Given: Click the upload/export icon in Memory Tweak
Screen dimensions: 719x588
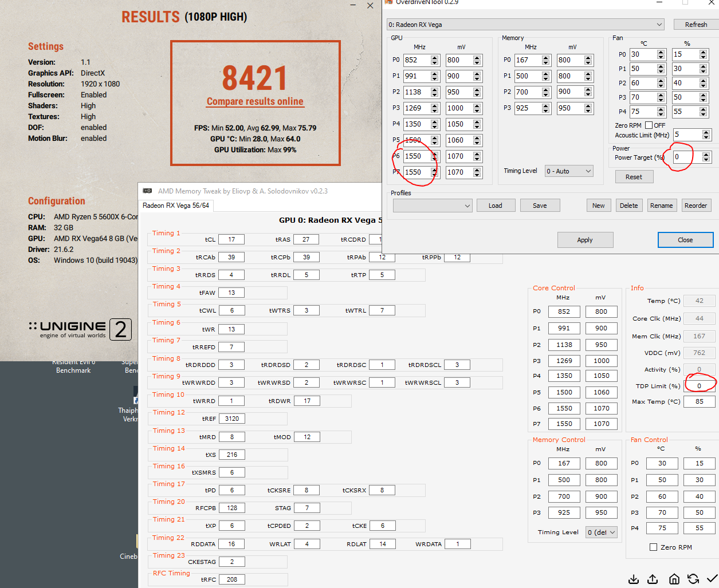Looking at the screenshot, I should (653, 579).
